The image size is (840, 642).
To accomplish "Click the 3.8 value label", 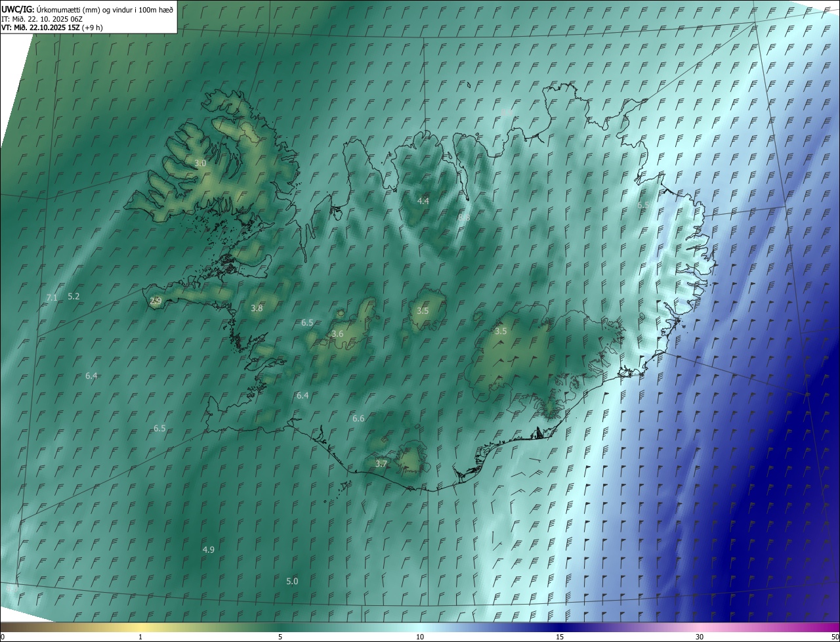I will 257,308.
